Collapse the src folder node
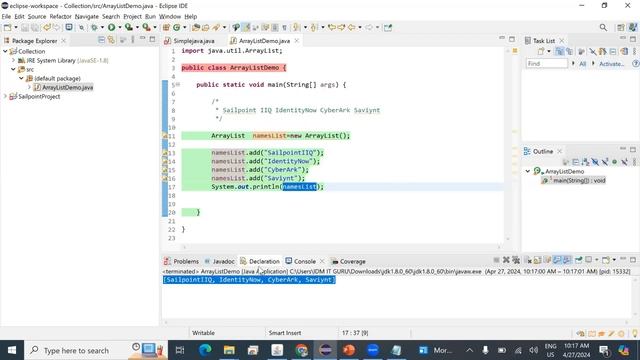The width and height of the screenshot is (640, 360). (x=13, y=69)
